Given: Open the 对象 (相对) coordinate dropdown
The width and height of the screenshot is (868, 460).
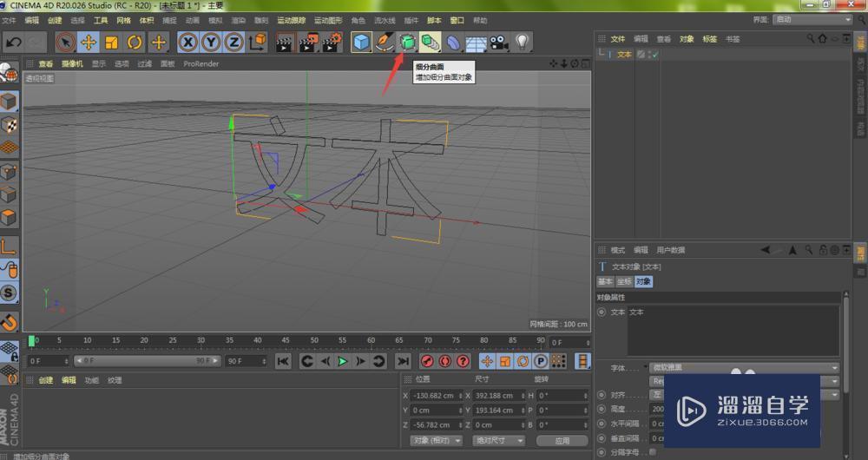Looking at the screenshot, I should pyautogui.click(x=434, y=440).
